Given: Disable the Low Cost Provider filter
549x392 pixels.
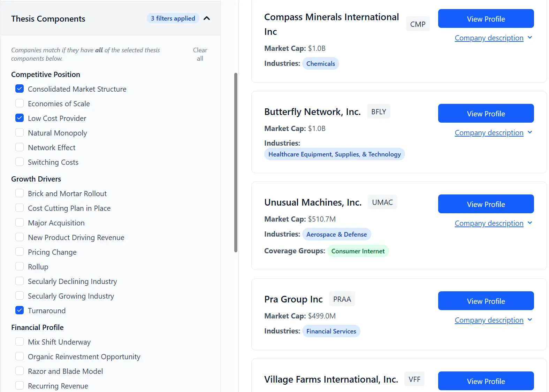Looking at the screenshot, I should point(20,118).
